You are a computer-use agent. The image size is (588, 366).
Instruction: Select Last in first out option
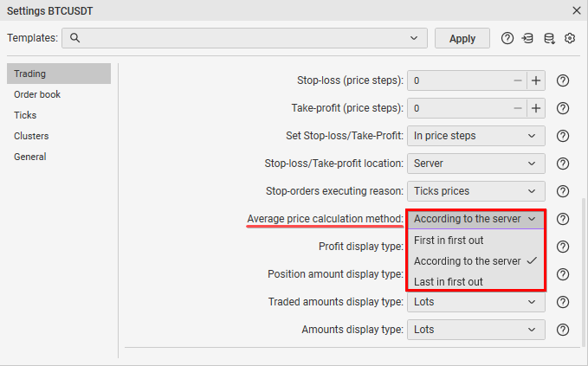pos(476,281)
